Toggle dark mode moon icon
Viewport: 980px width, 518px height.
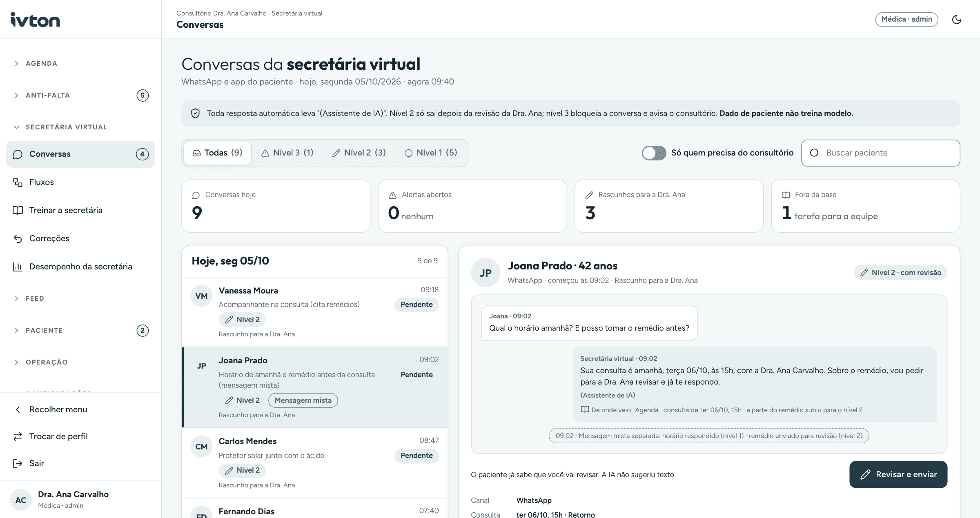click(x=957, y=20)
